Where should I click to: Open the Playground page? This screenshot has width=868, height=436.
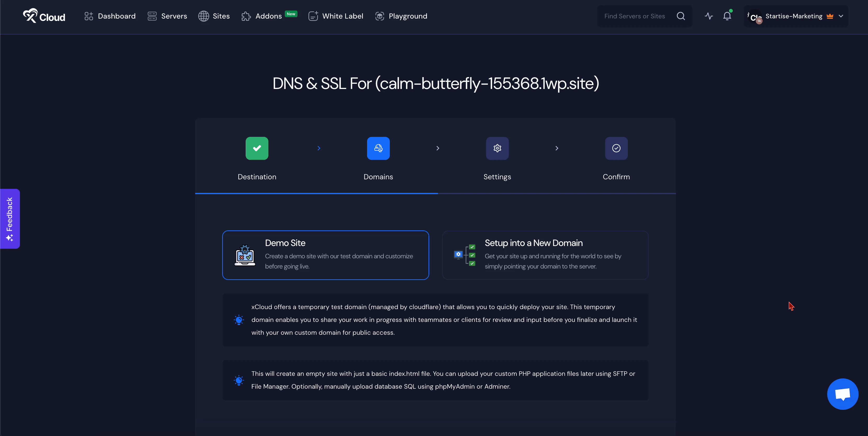(401, 16)
